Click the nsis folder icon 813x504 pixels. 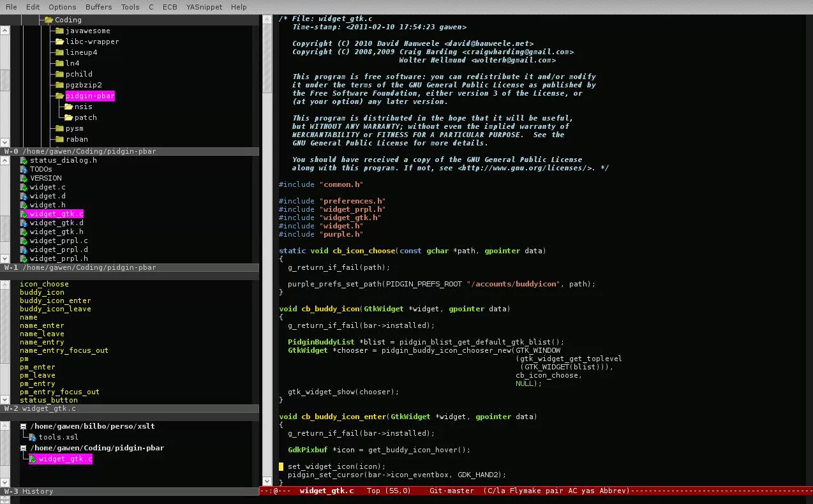click(69, 107)
